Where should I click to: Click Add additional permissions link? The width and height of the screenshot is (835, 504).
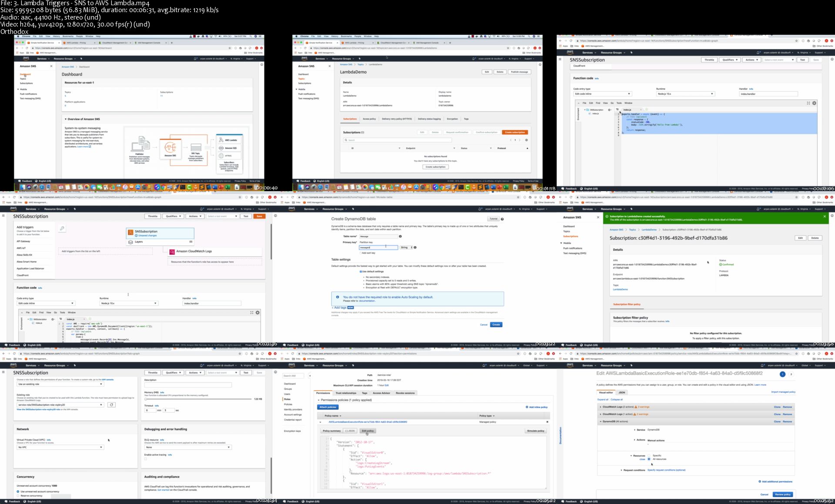tap(775, 481)
